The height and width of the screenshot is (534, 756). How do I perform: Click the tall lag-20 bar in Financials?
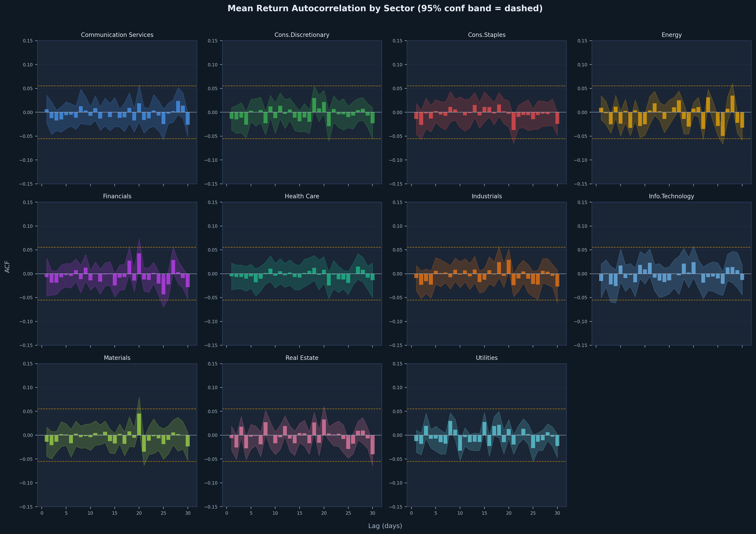(139, 264)
